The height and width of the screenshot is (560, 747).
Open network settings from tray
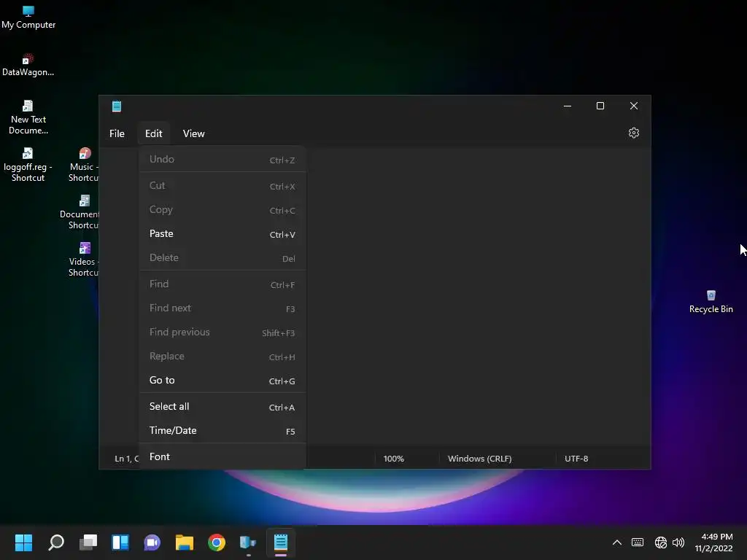point(660,542)
